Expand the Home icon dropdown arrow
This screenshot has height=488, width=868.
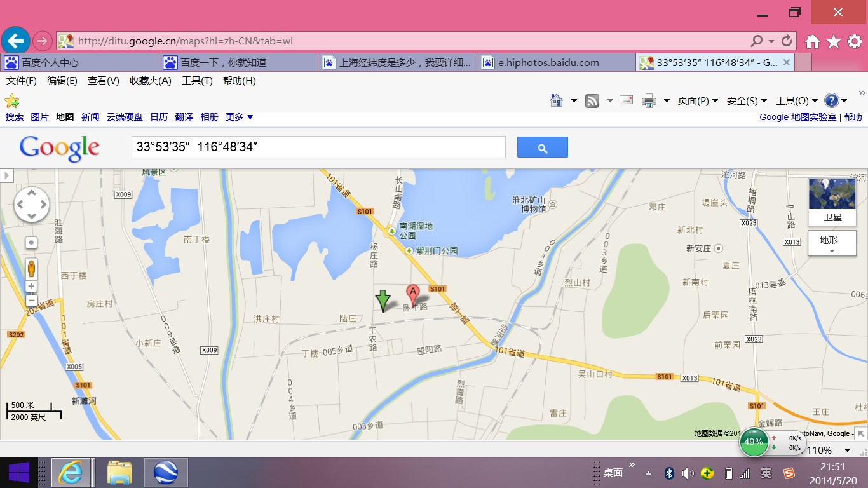(573, 100)
